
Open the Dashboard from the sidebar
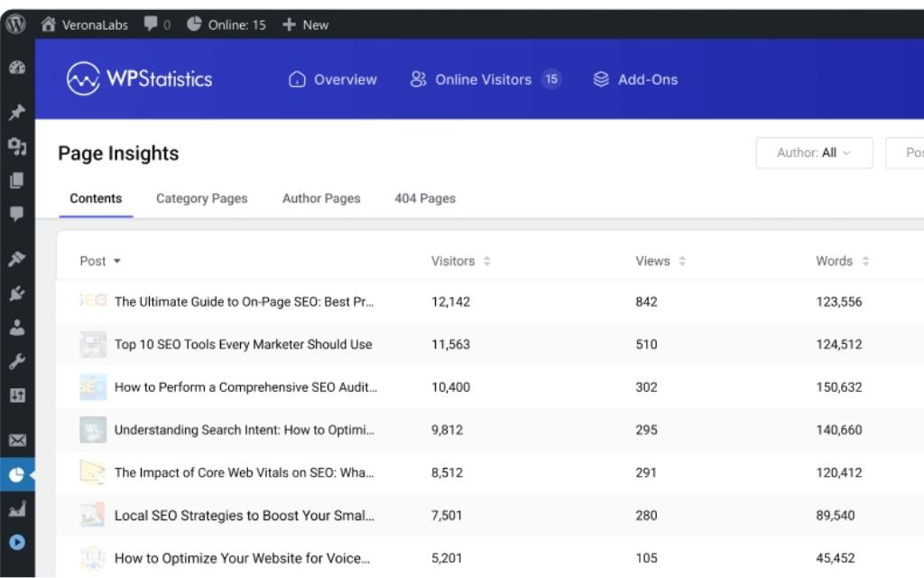click(x=16, y=69)
